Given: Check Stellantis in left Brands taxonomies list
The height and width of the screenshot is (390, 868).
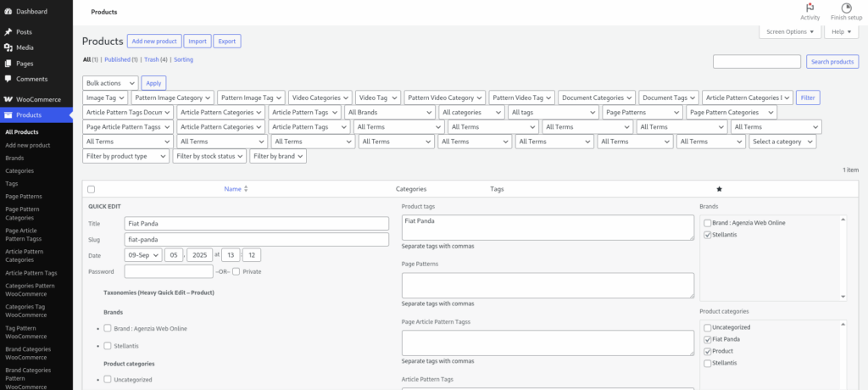Looking at the screenshot, I should [x=108, y=346].
